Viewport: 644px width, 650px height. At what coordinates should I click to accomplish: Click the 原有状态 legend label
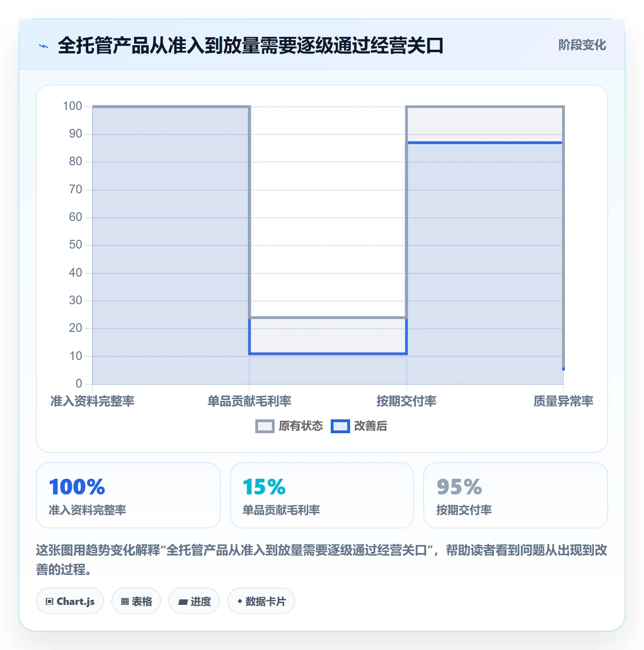[x=301, y=426]
